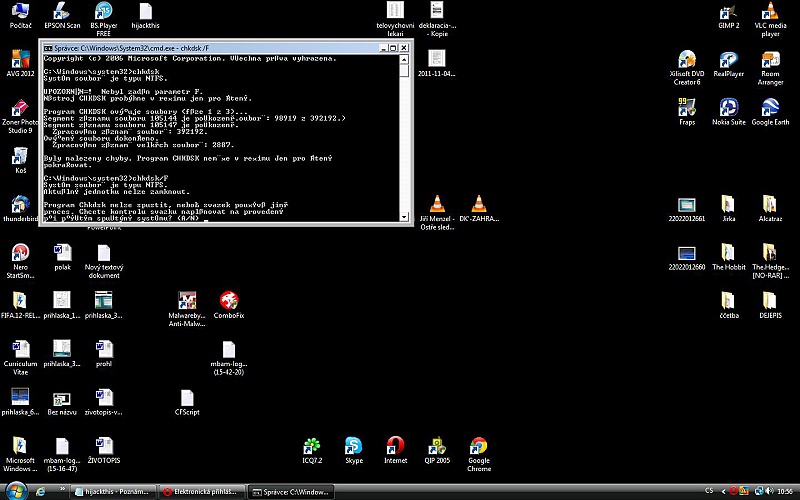This screenshot has height=500, width=800.
Task: Switch to Správce cmd taskbar button
Action: pyautogui.click(x=291, y=492)
